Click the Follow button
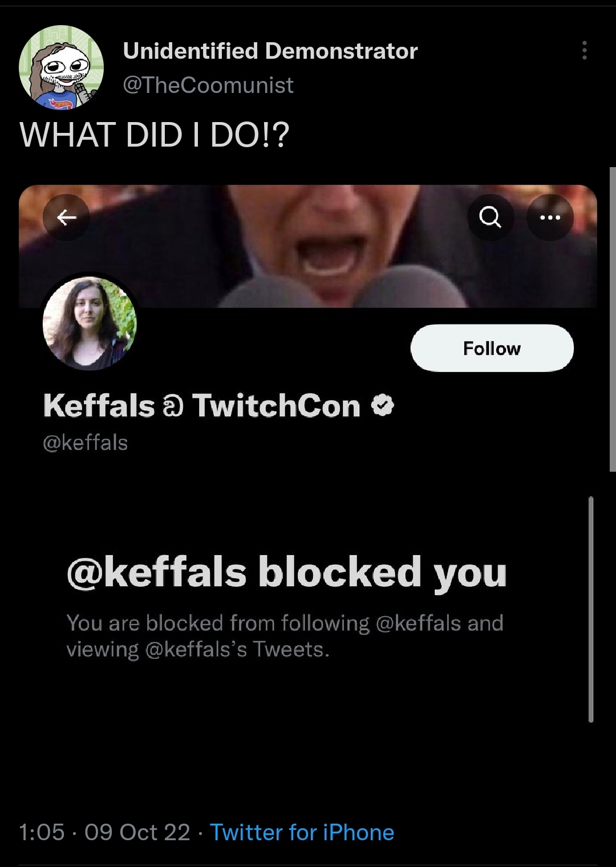Screen dimensions: 616x867 click(492, 348)
